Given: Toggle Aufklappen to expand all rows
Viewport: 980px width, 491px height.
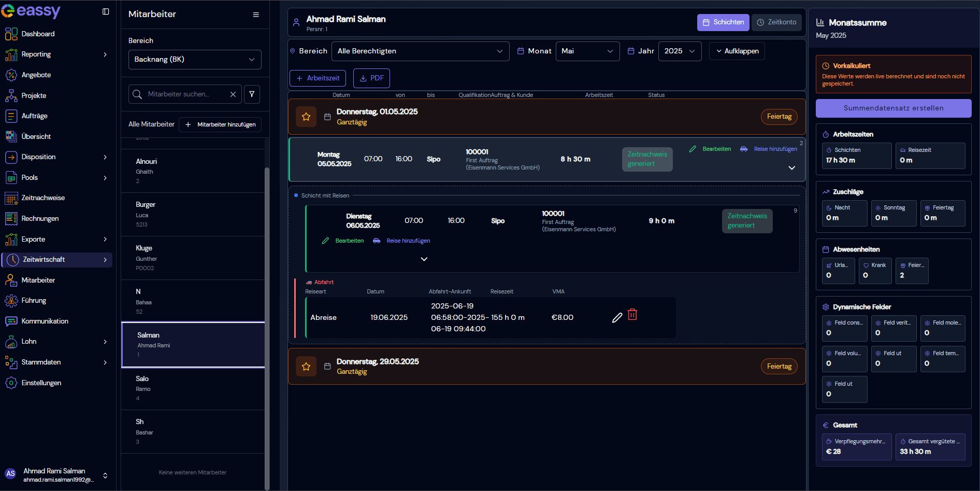Looking at the screenshot, I should [x=737, y=51].
